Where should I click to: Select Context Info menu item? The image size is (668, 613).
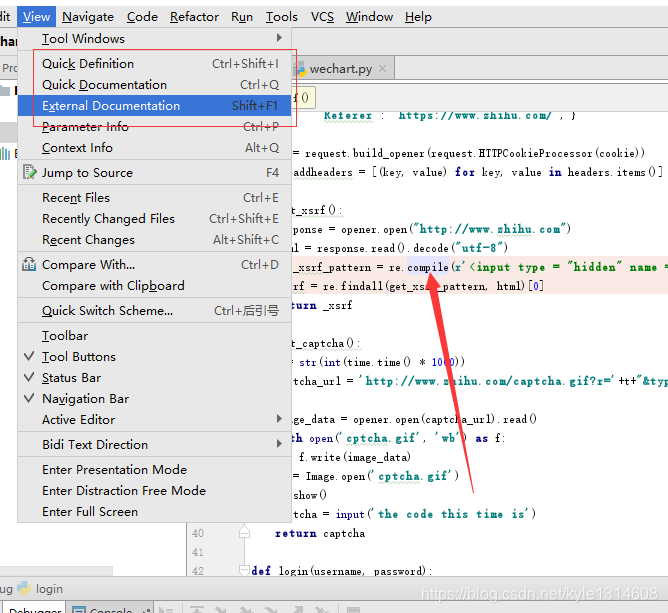click(x=155, y=147)
